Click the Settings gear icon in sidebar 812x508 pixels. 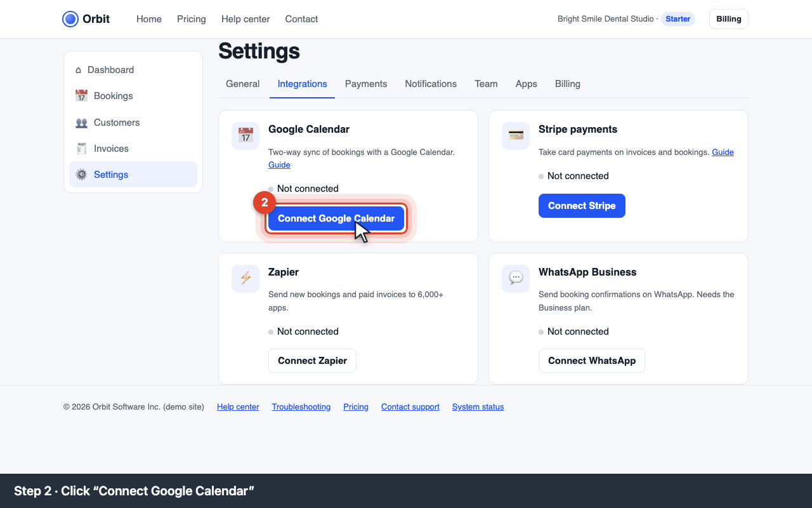(x=81, y=175)
